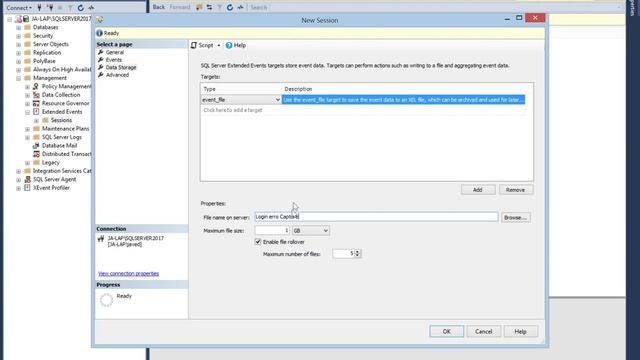The height and width of the screenshot is (360, 640).
Task: Click the Sessions folder icon
Action: (45, 120)
